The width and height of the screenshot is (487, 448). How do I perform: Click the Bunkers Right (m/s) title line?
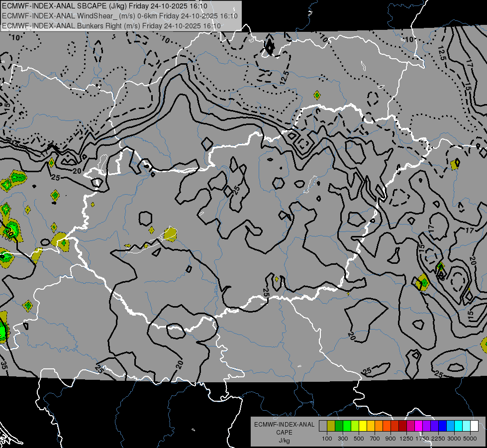pos(111,26)
